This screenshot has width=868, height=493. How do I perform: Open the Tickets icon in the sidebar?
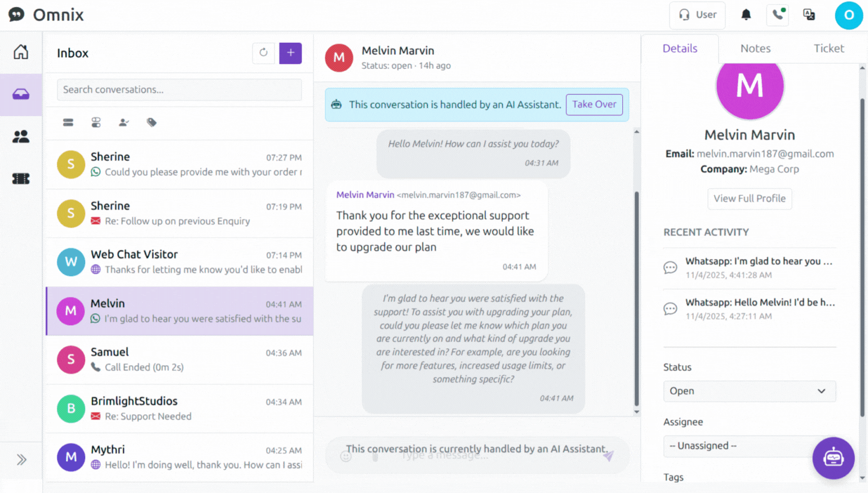click(20, 178)
